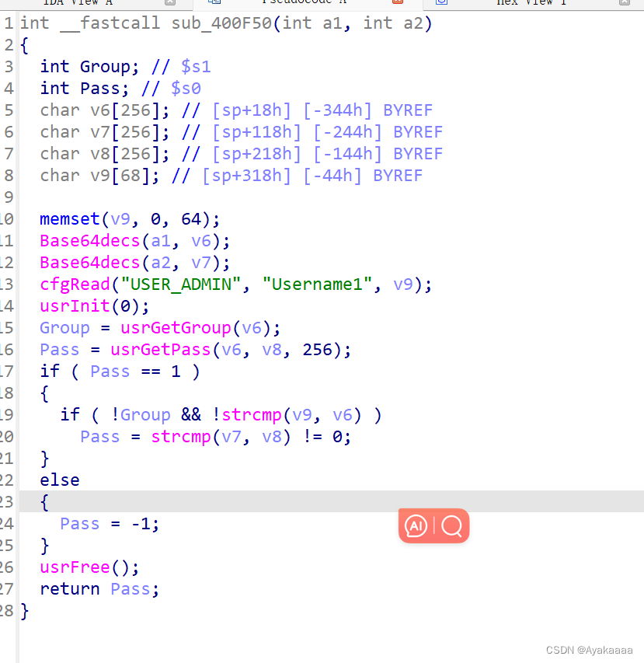Click the highlighted opening brace on line 23
644x663 pixels.
[44, 502]
